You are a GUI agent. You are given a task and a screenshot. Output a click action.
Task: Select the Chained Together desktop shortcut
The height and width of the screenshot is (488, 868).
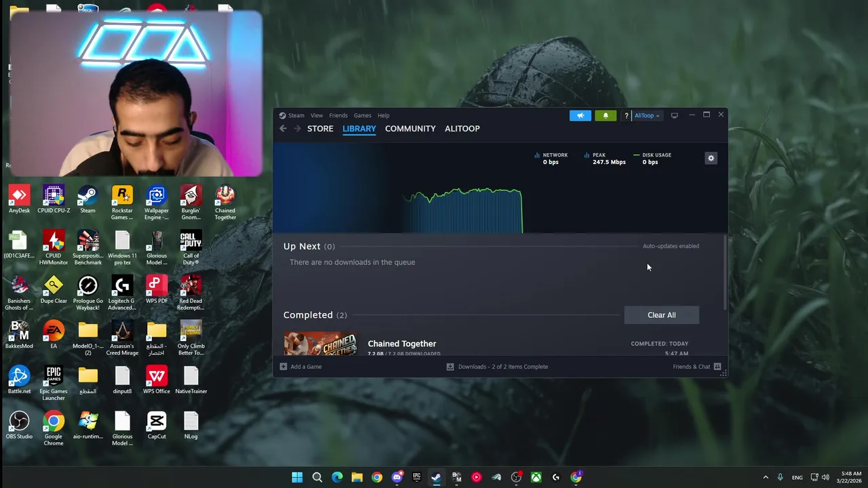coord(225,203)
